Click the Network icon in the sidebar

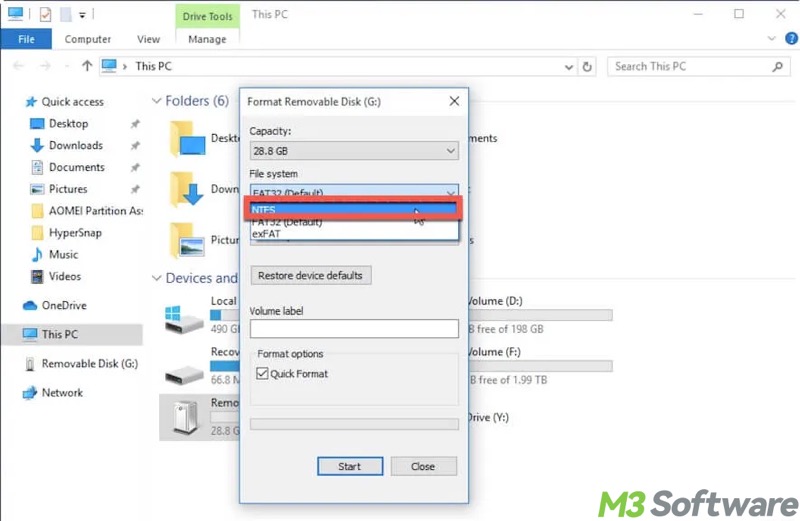point(30,393)
